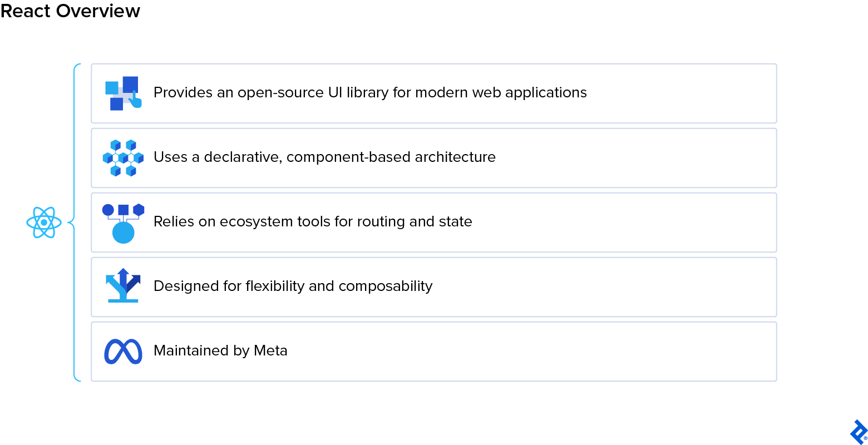Click the hexagonal cubes component icon
This screenshot has height=445, width=868.
pyautogui.click(x=123, y=158)
